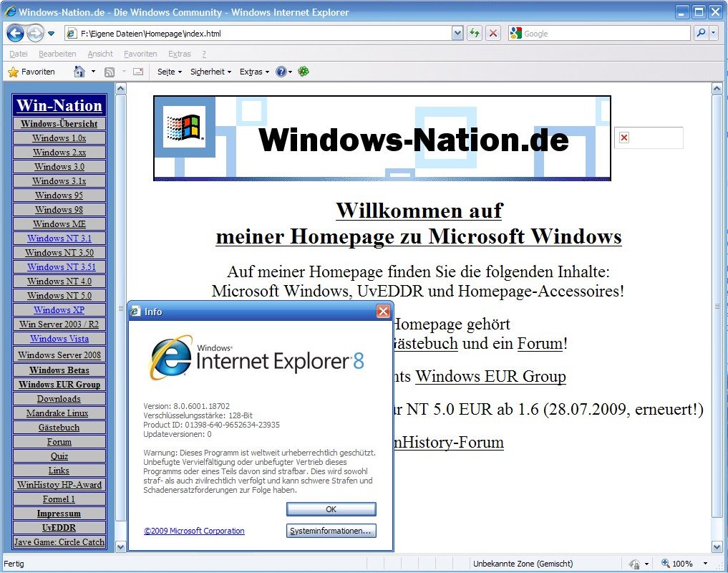
Task: Click the RSS feeds toolbar icon
Action: [x=110, y=72]
